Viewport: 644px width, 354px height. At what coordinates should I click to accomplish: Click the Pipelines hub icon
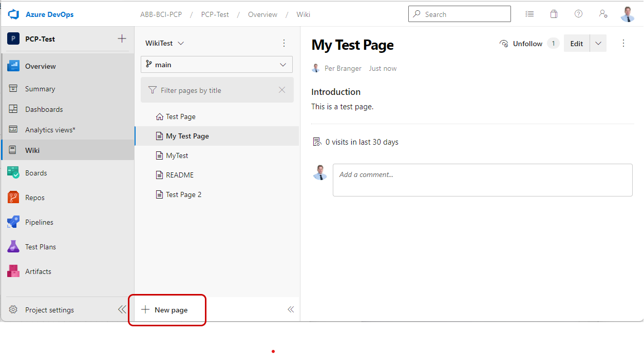13,222
